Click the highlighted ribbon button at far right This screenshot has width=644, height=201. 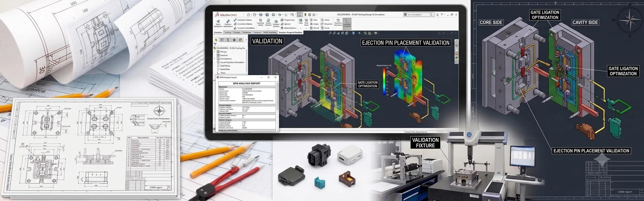click(x=347, y=24)
